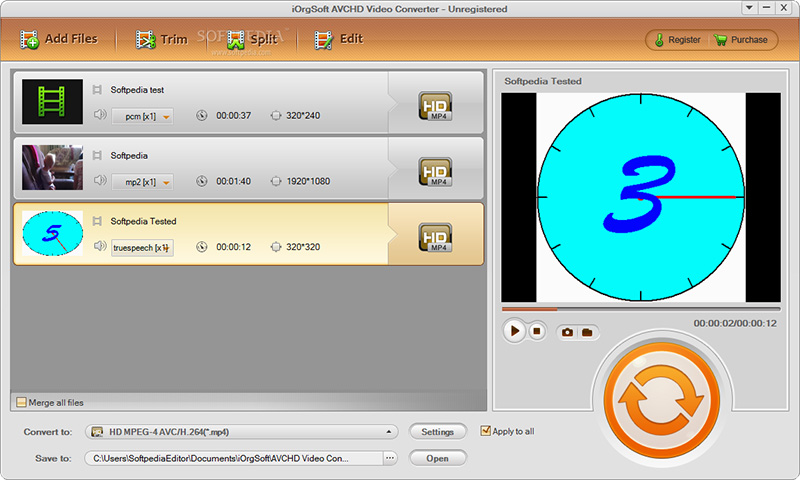This screenshot has height=480, width=800.
Task: Click the resolution icon by 320*320
Action: 276,247
